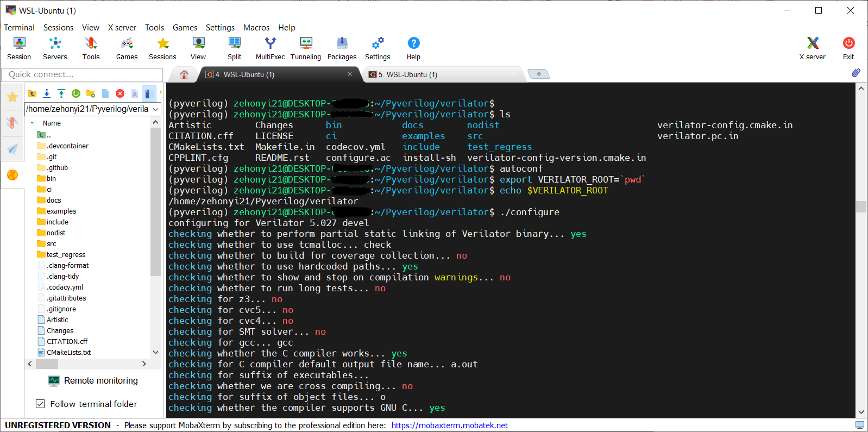Open the Terminal menu

(x=19, y=27)
